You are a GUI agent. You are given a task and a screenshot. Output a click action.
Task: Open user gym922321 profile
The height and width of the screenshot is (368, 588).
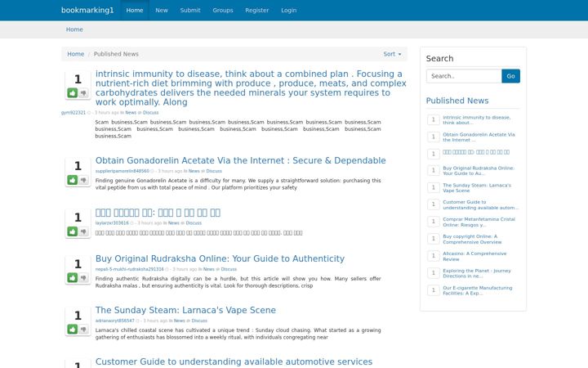pos(73,113)
